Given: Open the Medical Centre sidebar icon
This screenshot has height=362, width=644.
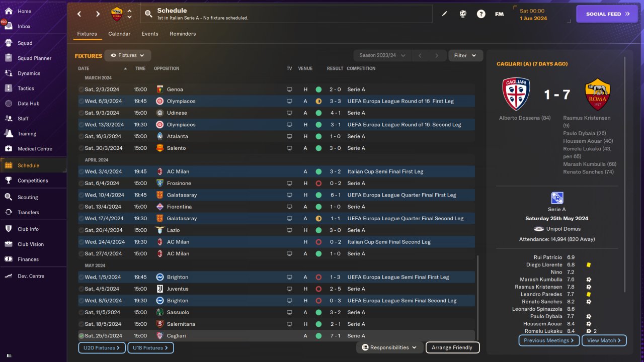Looking at the screenshot, I should [x=8, y=149].
